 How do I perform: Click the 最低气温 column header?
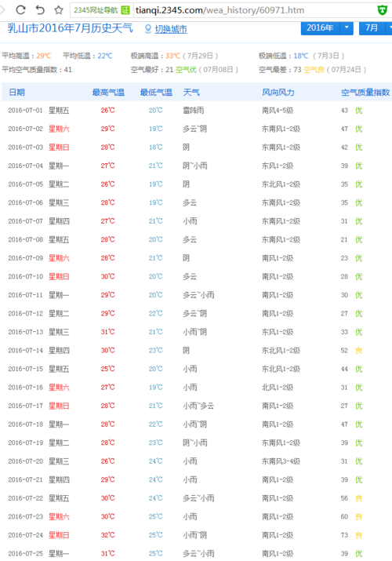(x=156, y=93)
